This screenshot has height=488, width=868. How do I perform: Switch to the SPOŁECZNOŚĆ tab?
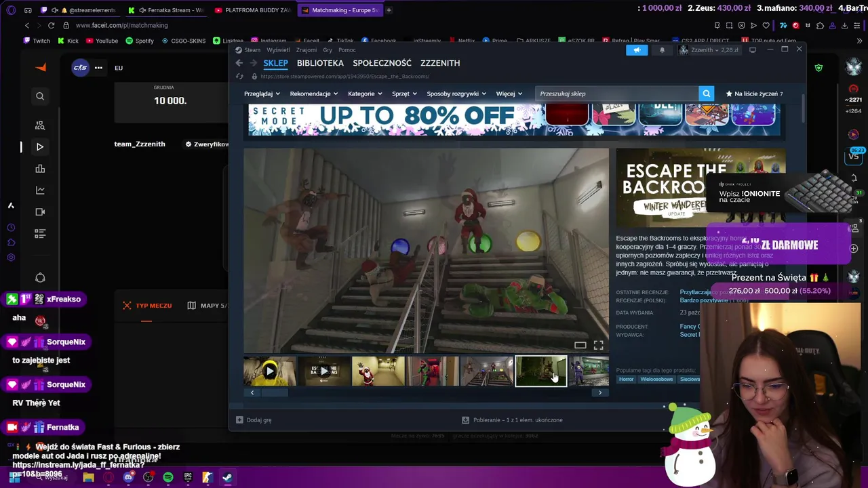[x=382, y=63]
